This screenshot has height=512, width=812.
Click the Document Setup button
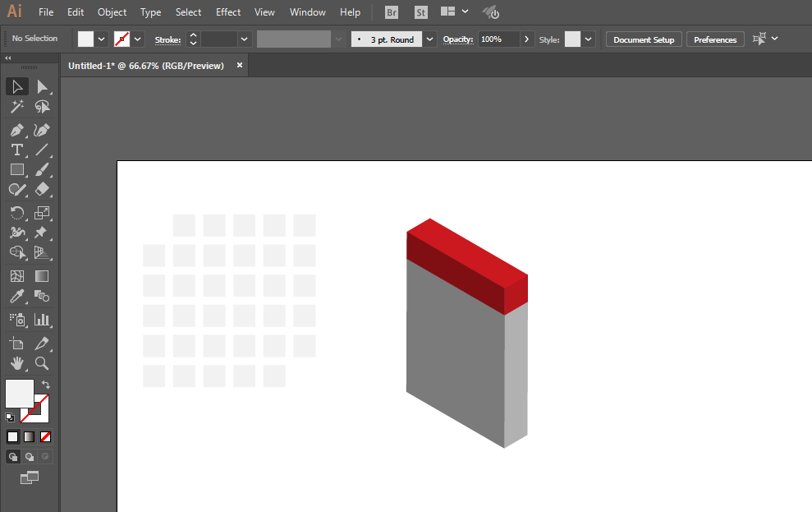coord(644,39)
